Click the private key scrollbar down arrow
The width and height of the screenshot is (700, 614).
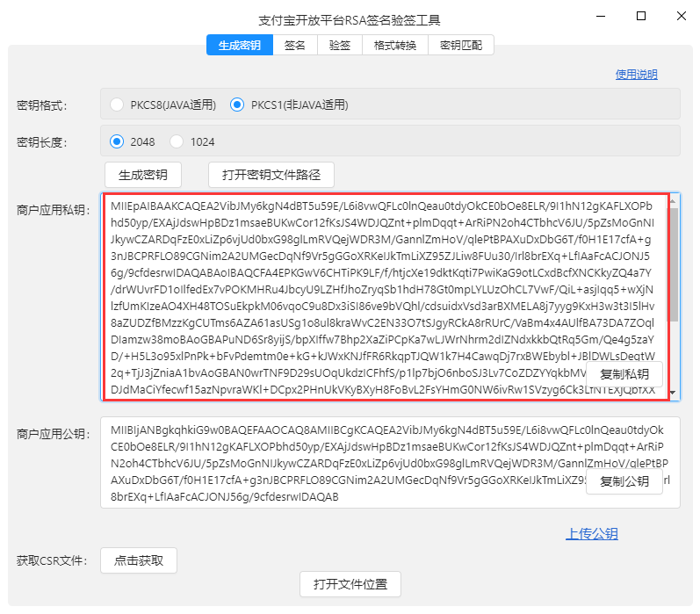(x=673, y=393)
